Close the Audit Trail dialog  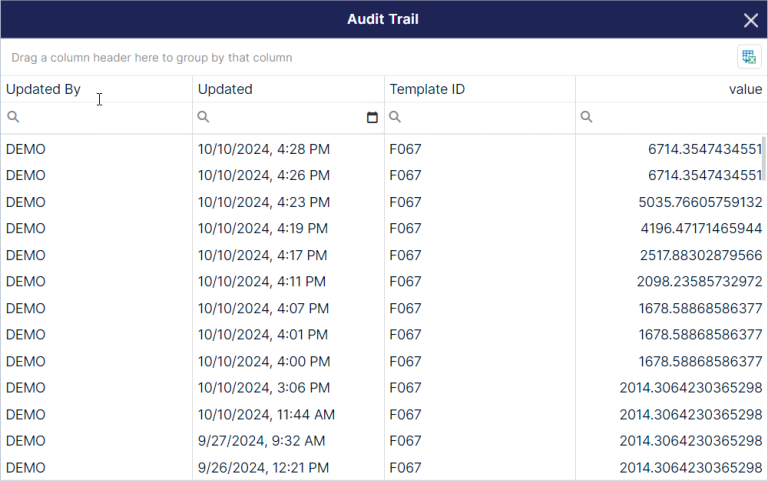750,20
